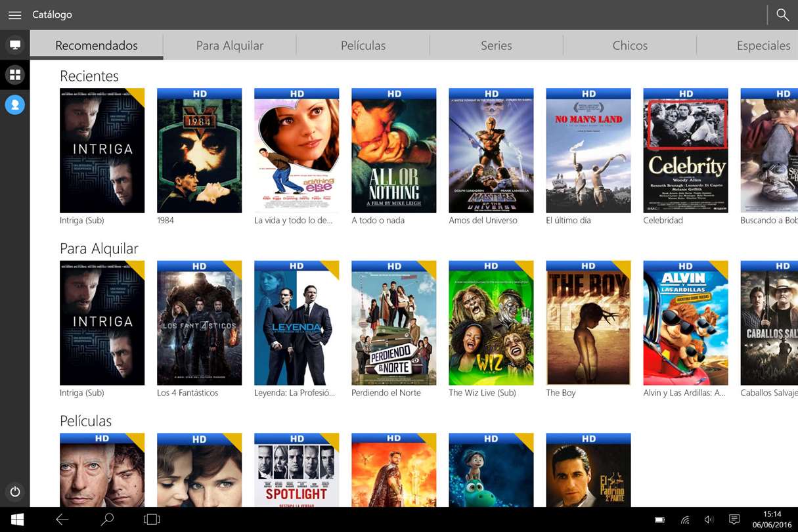
Task: Click the 'Perdiendo el Norte' title text
Action: 386,393
